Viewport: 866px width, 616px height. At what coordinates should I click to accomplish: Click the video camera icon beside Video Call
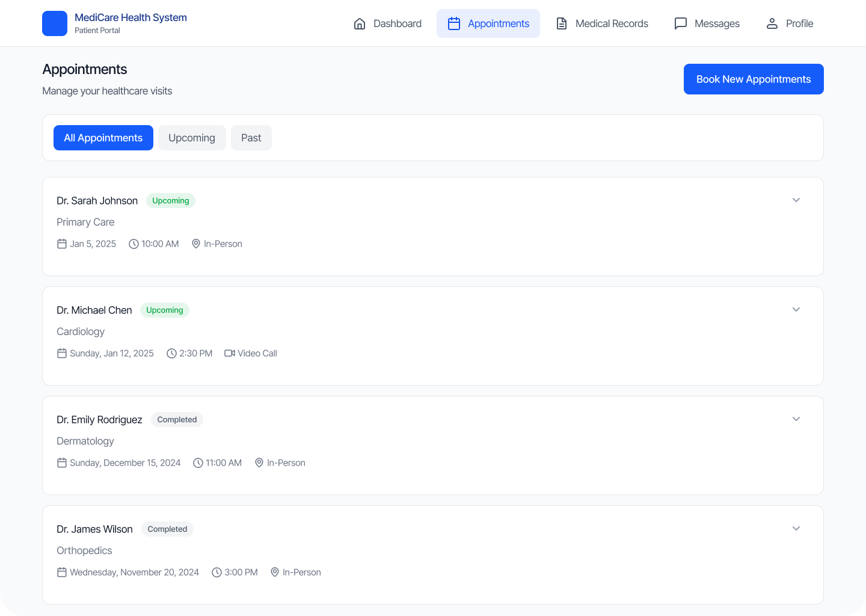pos(230,353)
